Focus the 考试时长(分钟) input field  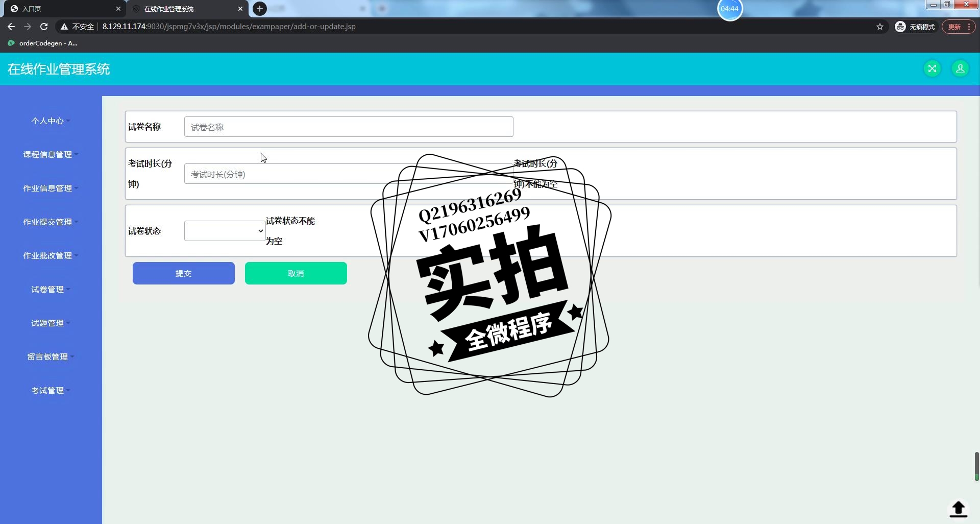point(349,174)
